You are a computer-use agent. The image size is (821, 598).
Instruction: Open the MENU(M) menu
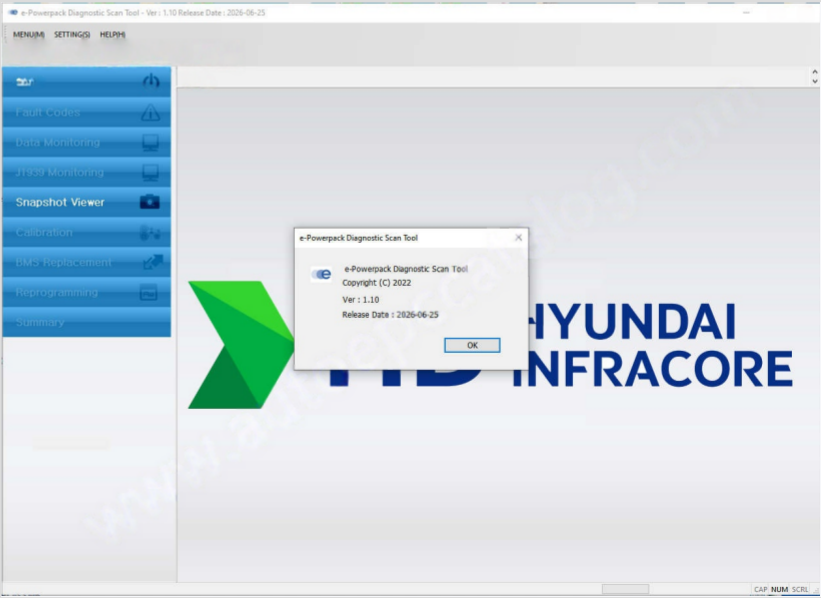(28, 35)
